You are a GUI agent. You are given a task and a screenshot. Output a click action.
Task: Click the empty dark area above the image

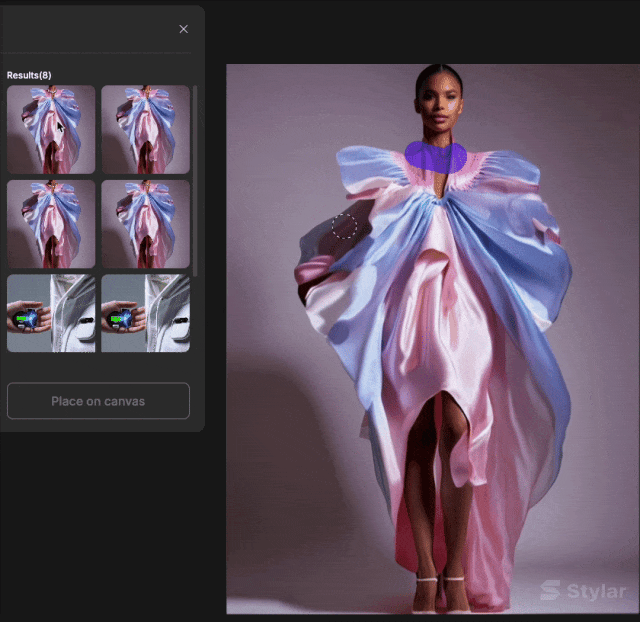420,30
